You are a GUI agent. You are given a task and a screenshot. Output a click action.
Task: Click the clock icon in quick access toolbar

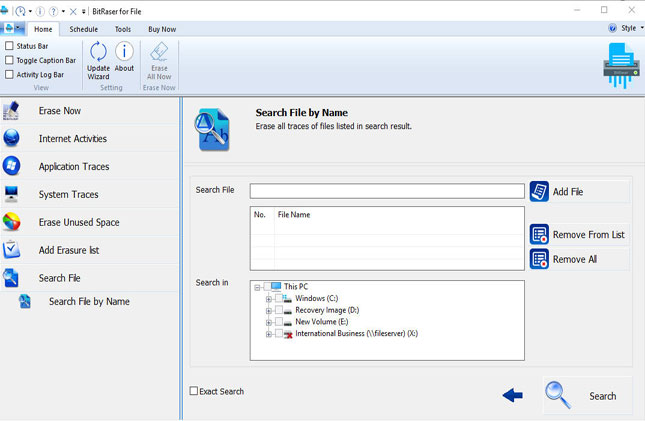coord(21,11)
